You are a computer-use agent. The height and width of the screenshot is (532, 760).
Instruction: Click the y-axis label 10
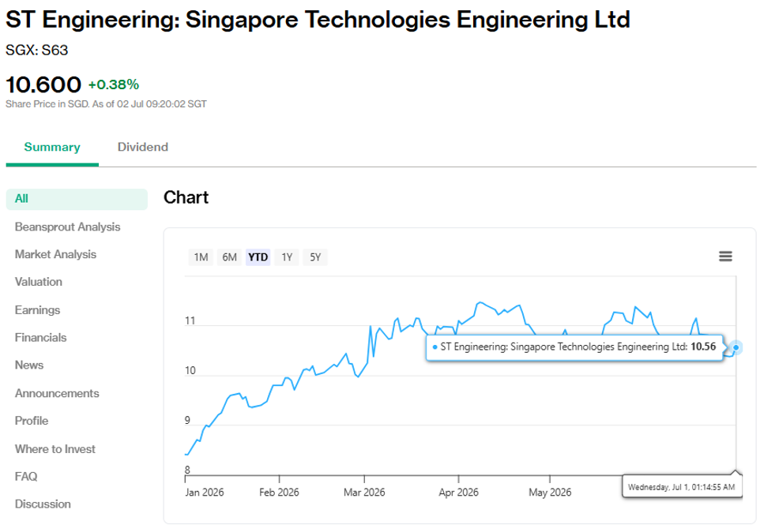point(190,371)
